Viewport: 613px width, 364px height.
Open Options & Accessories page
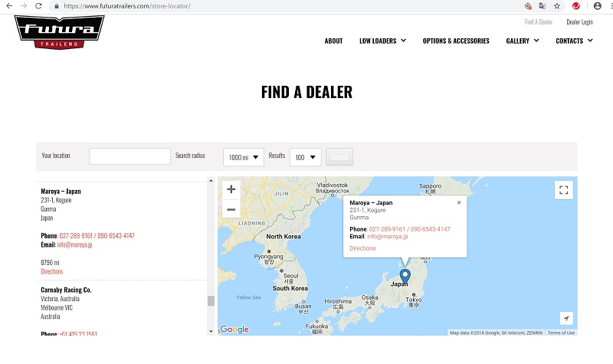456,41
